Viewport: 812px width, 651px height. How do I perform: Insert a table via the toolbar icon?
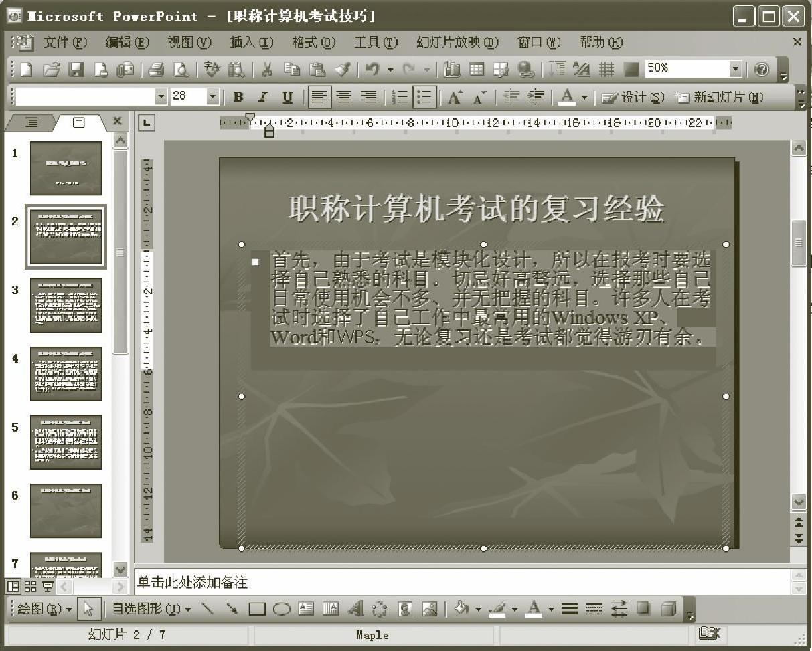(477, 69)
